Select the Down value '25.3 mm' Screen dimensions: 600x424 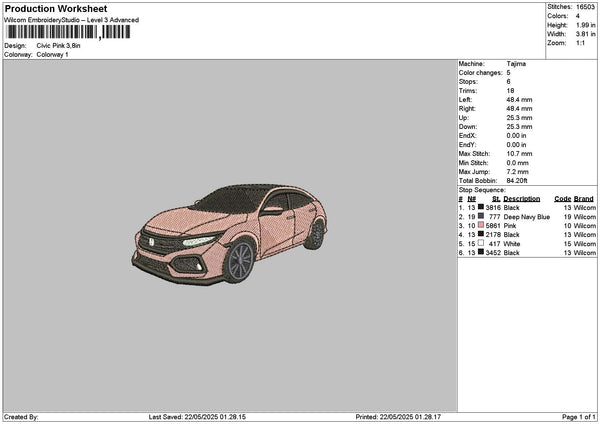tap(519, 127)
